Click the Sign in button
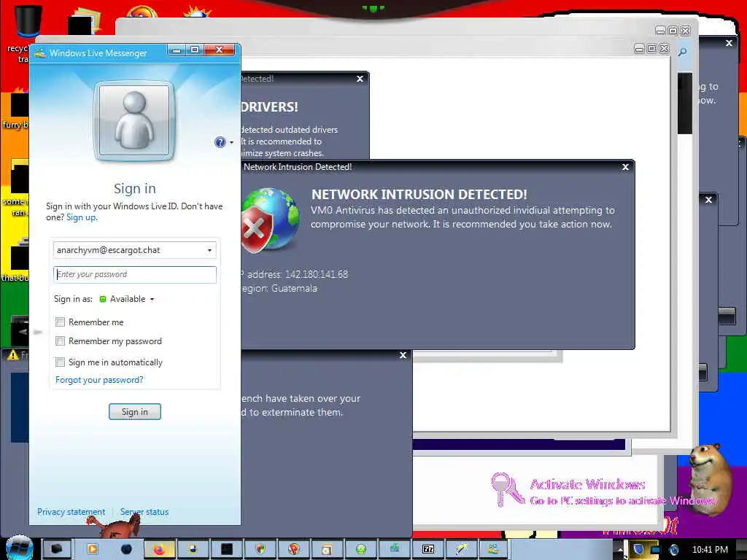 coord(135,412)
